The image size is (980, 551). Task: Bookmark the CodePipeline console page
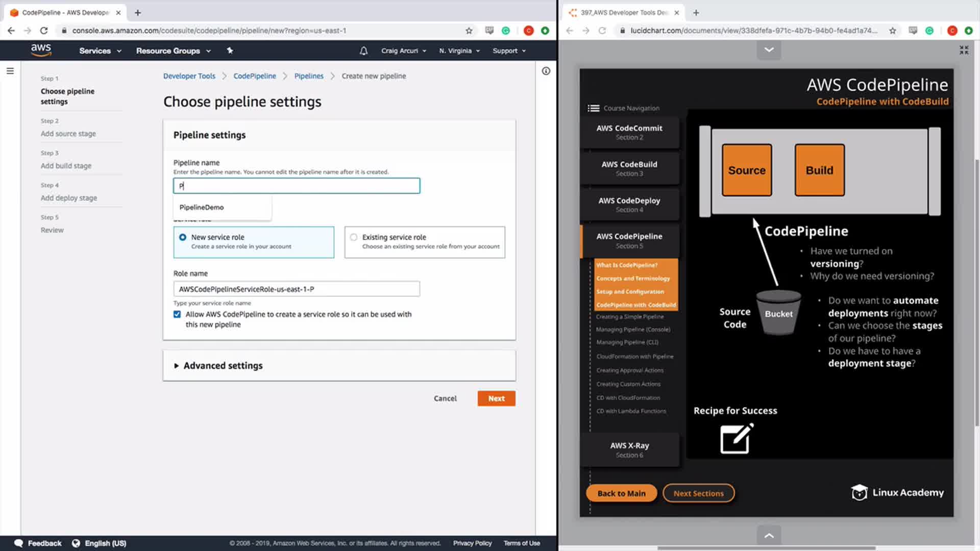coord(469,31)
